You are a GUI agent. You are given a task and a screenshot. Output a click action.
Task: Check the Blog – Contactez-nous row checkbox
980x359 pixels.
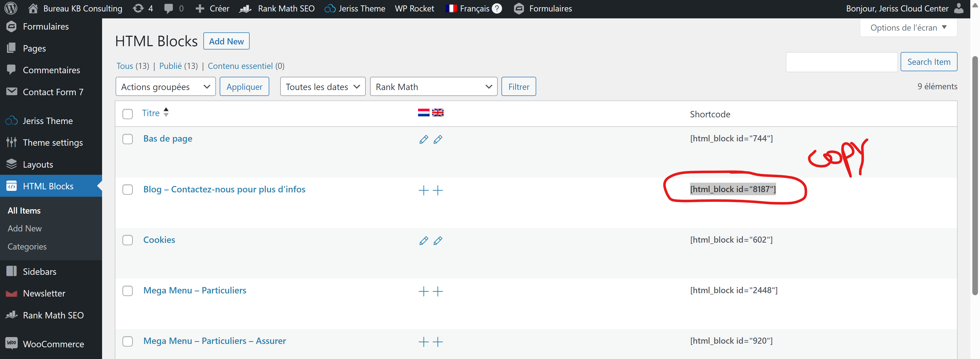pos(127,190)
